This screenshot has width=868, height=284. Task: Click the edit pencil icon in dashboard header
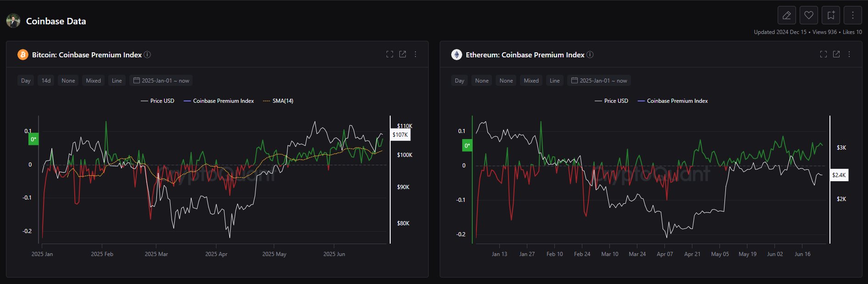click(x=786, y=16)
